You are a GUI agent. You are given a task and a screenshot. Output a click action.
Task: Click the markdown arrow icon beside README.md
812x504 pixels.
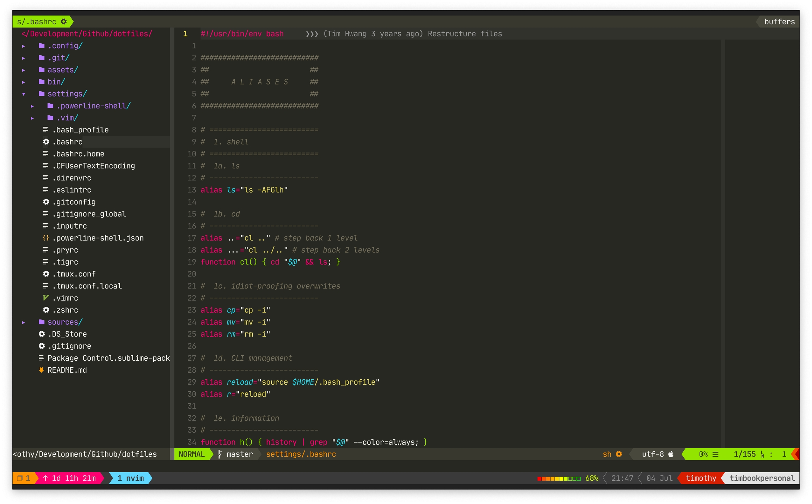coord(41,370)
